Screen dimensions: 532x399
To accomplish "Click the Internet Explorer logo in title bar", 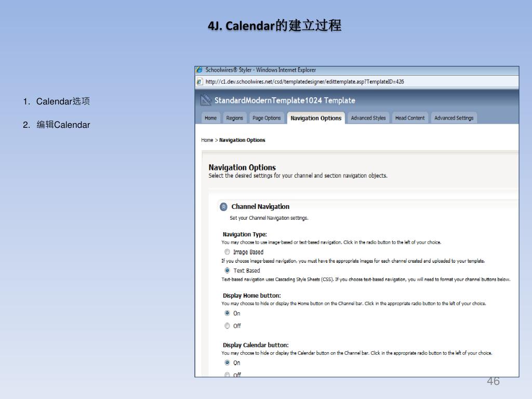I will (x=199, y=70).
